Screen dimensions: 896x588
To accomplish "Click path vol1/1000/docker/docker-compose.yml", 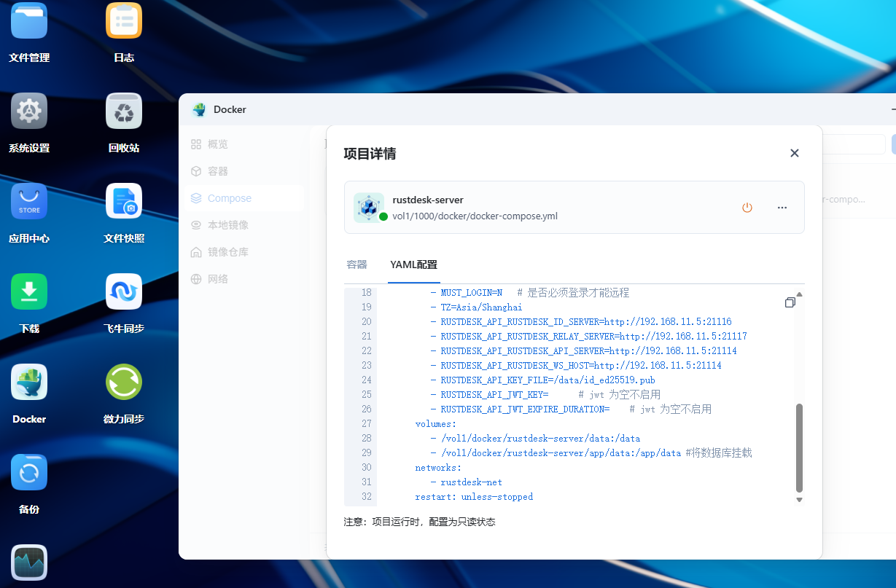I will pos(475,216).
